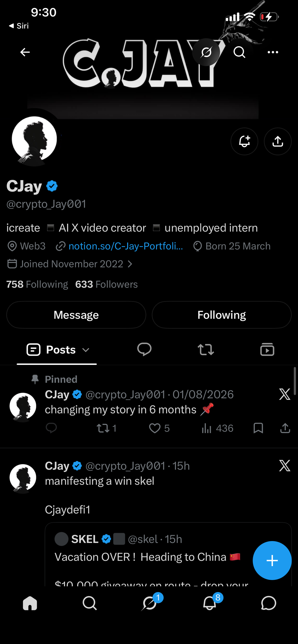Switch to the Reposts tab icon
The width and height of the screenshot is (298, 644).
coord(206,350)
